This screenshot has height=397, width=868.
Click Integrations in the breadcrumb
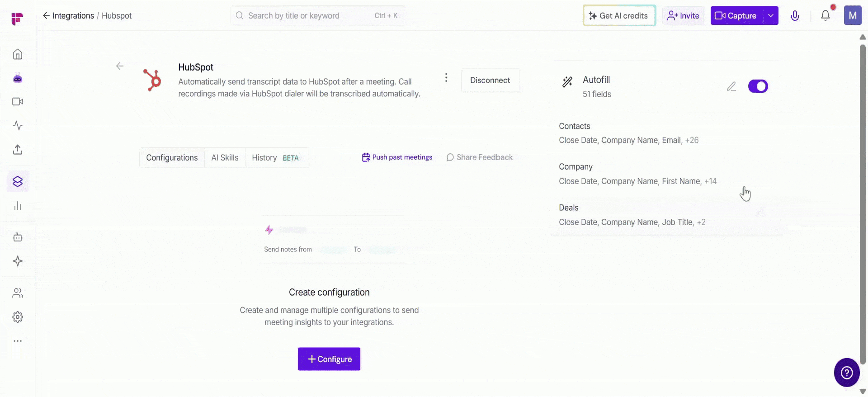coord(73,16)
